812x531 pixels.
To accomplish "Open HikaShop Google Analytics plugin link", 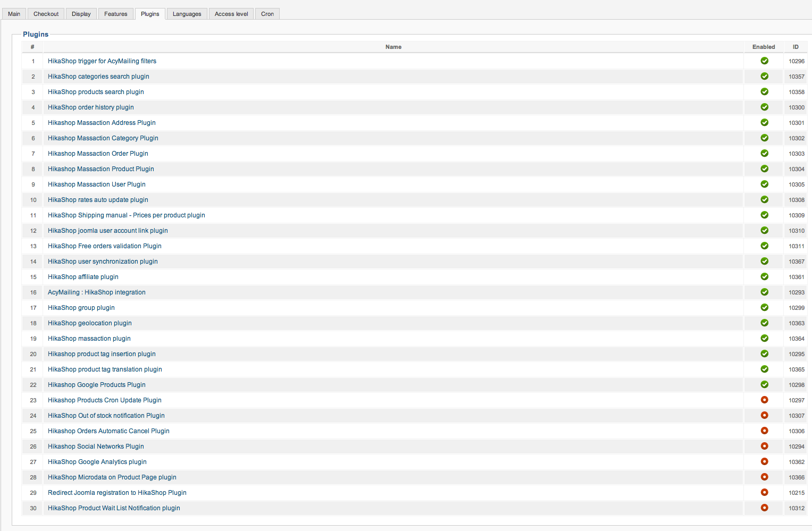I will point(97,462).
